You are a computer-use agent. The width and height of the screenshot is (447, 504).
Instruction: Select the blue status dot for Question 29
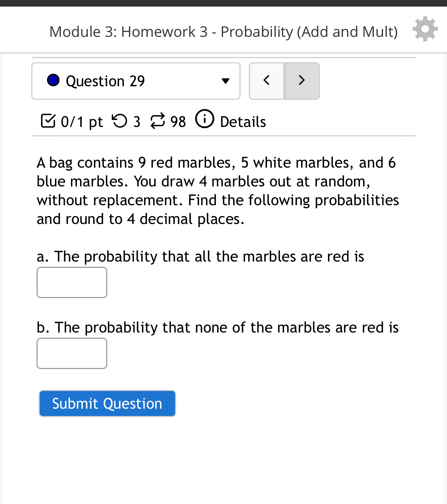(x=54, y=81)
